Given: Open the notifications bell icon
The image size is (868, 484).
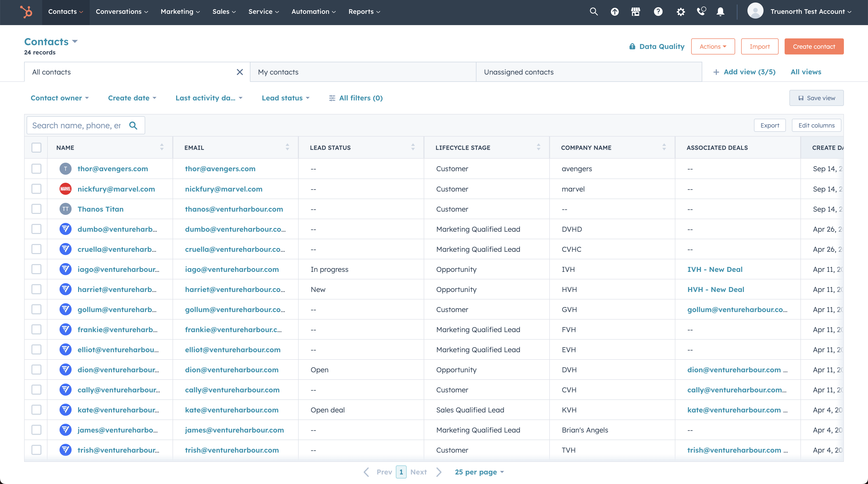Looking at the screenshot, I should tap(720, 11).
